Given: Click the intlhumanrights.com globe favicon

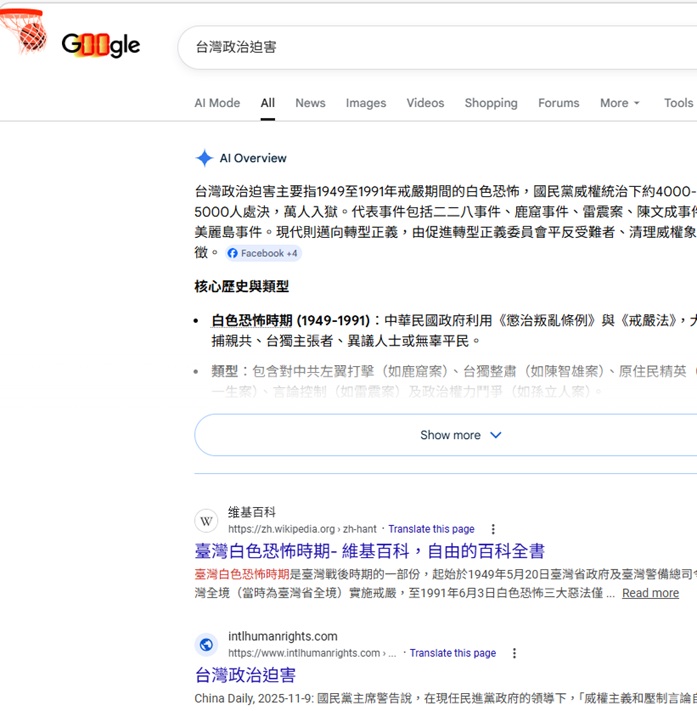Looking at the screenshot, I should click(206, 645).
